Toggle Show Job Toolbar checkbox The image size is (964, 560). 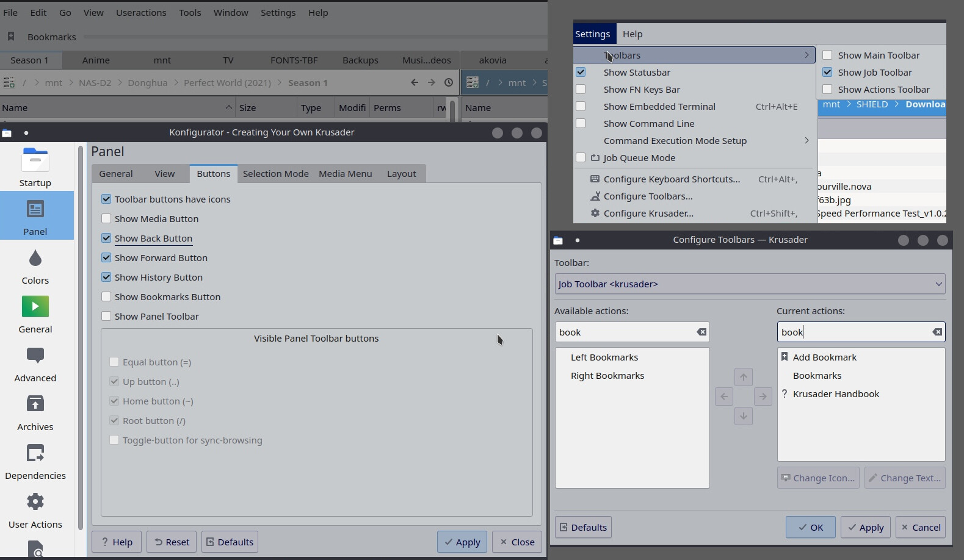click(827, 72)
